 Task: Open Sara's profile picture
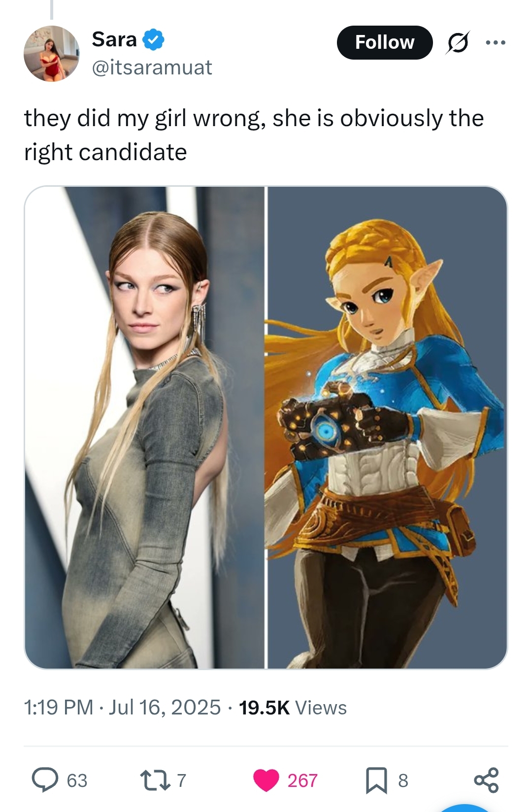click(52, 54)
